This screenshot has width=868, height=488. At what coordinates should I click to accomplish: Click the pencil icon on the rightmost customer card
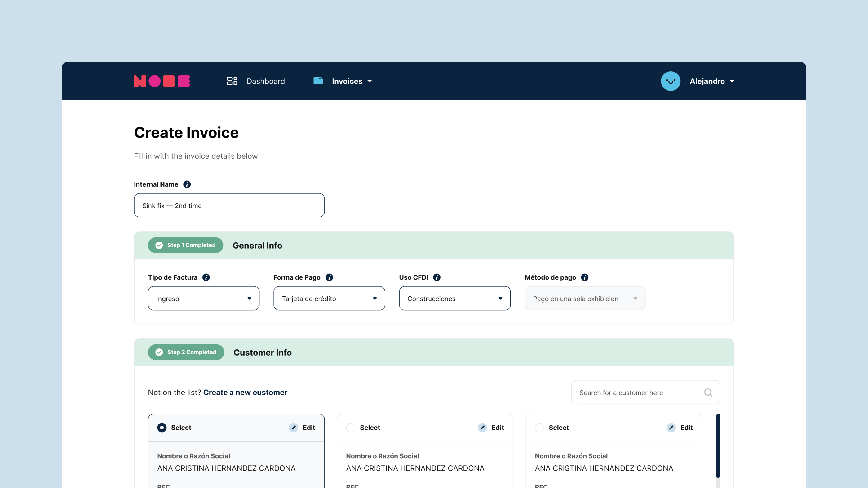(671, 428)
